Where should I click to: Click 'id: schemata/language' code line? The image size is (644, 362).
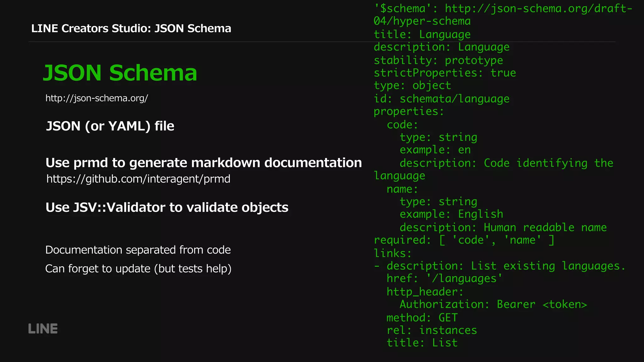pyautogui.click(x=441, y=99)
